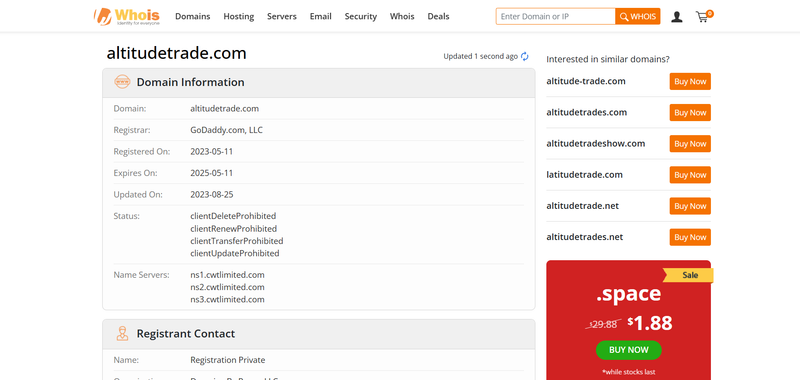The width and height of the screenshot is (800, 380).
Task: Click the orange WHOIS search button
Action: pyautogui.click(x=638, y=16)
